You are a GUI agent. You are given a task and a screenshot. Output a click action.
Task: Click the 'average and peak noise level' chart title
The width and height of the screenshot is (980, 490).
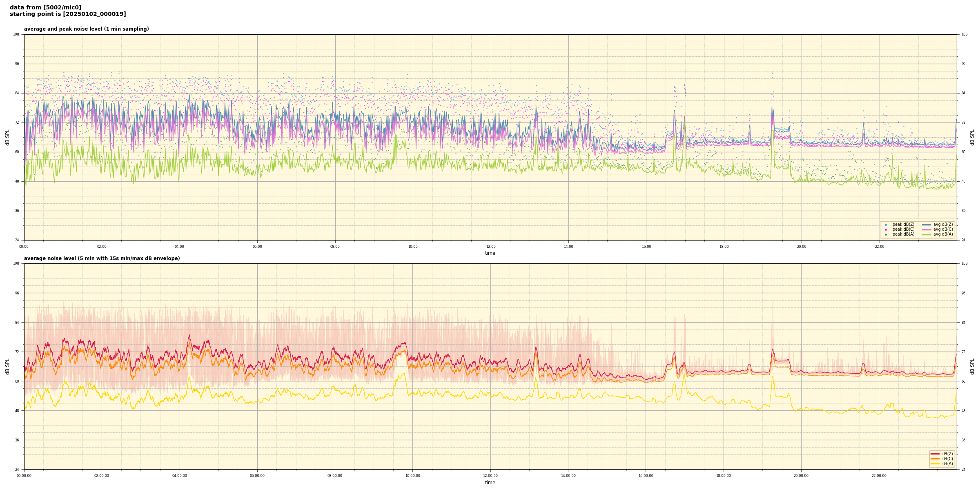coord(86,29)
